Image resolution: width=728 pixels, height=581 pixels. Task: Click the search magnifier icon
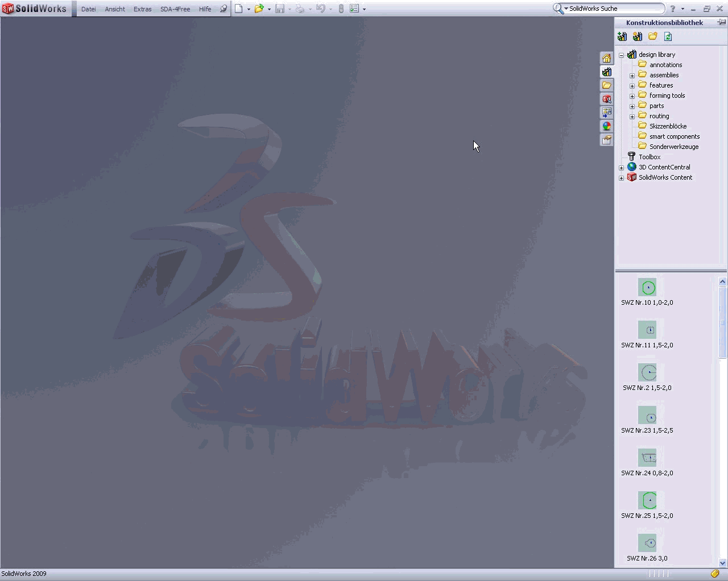point(558,9)
